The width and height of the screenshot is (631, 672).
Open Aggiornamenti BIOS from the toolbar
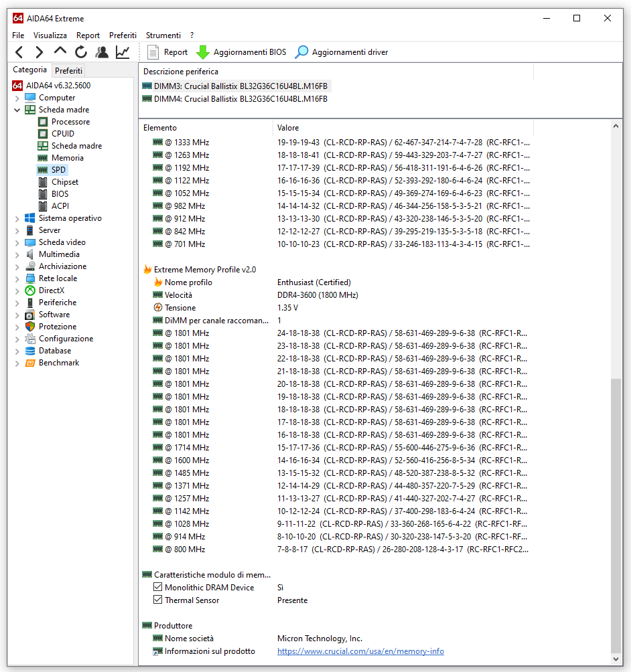click(x=241, y=52)
